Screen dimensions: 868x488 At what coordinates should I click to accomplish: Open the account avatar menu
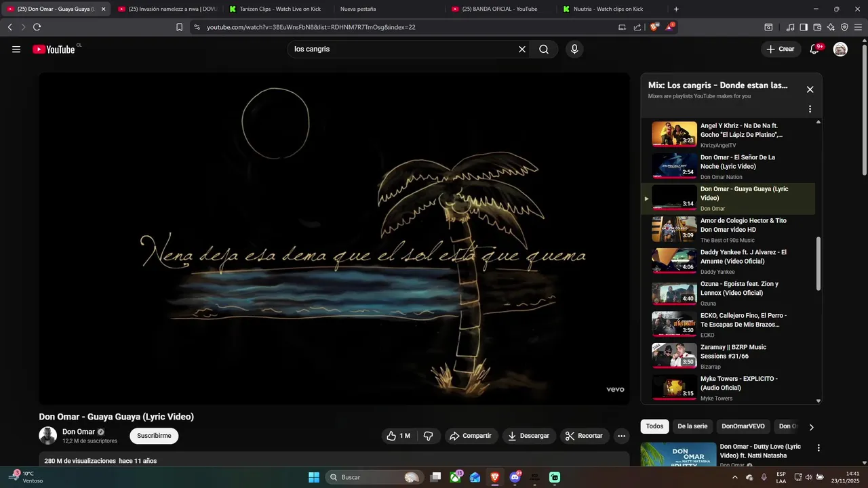840,49
